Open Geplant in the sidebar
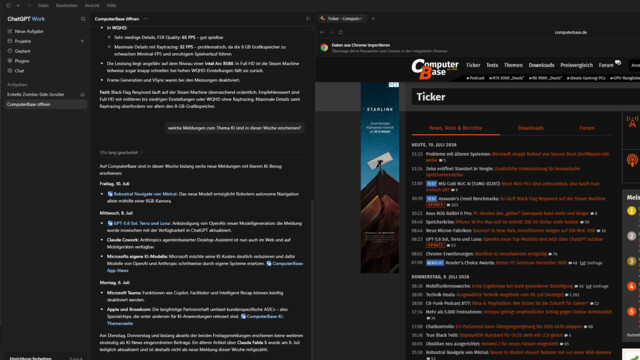The image size is (640, 360). pos(22,51)
